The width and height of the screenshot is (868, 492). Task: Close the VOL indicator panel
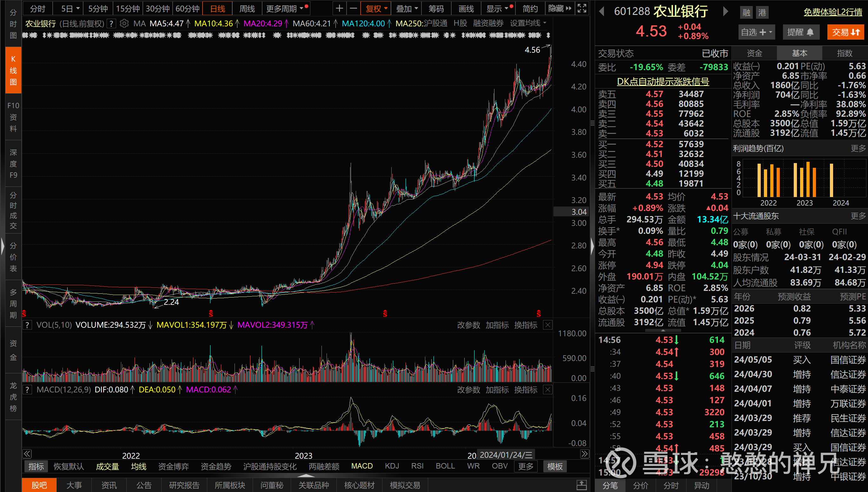(547, 325)
